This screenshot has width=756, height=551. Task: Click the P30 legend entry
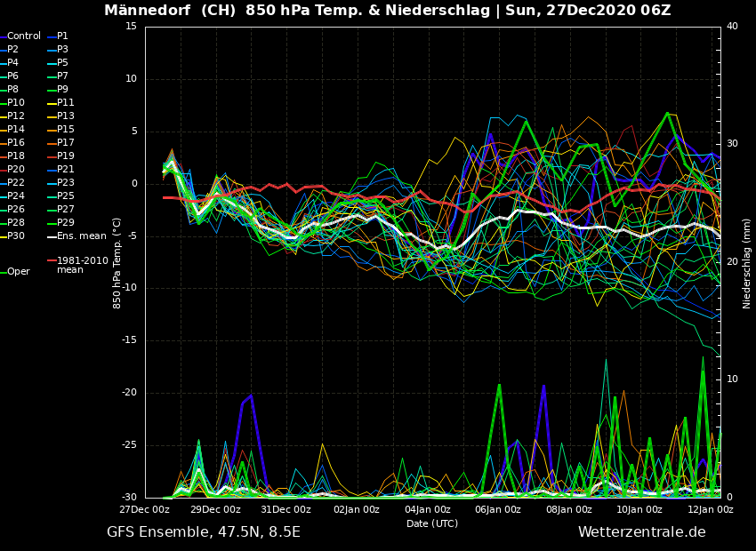click(x=16, y=236)
